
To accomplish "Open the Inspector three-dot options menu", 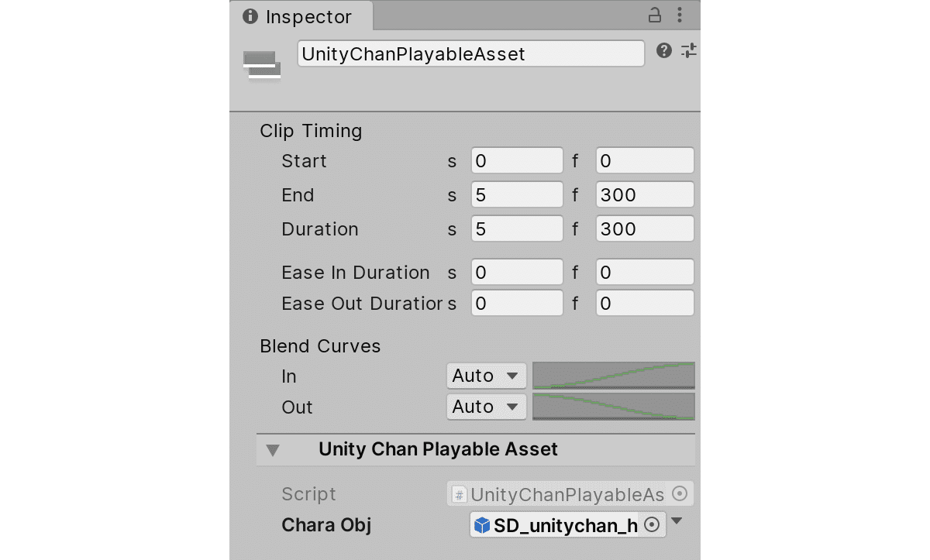I will 680,15.
